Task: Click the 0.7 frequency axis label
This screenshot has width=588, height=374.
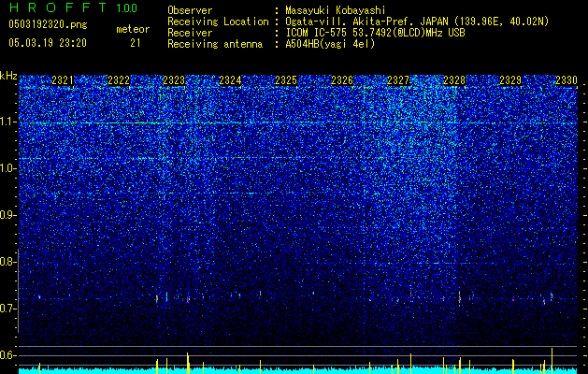Action: pos(8,309)
